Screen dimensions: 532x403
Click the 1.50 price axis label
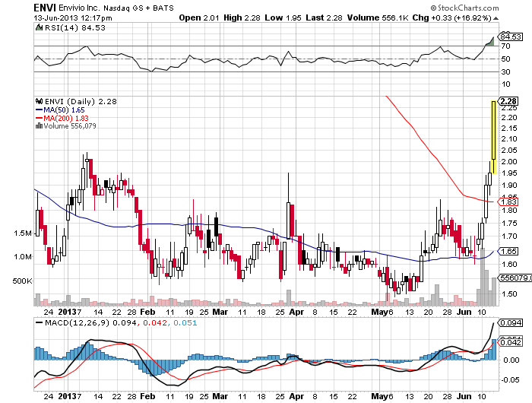point(509,294)
